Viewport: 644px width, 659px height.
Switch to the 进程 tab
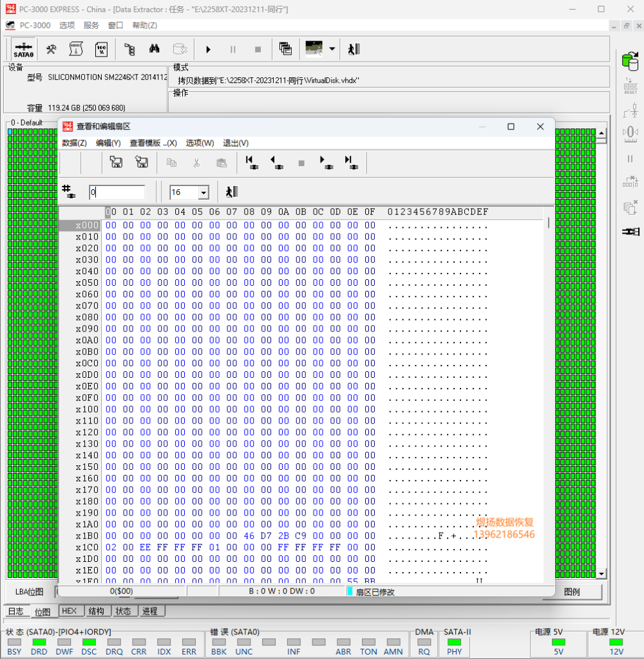click(150, 611)
